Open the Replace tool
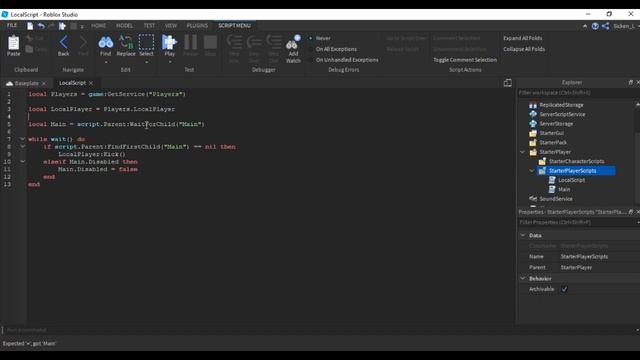640x360 pixels. pos(126,45)
